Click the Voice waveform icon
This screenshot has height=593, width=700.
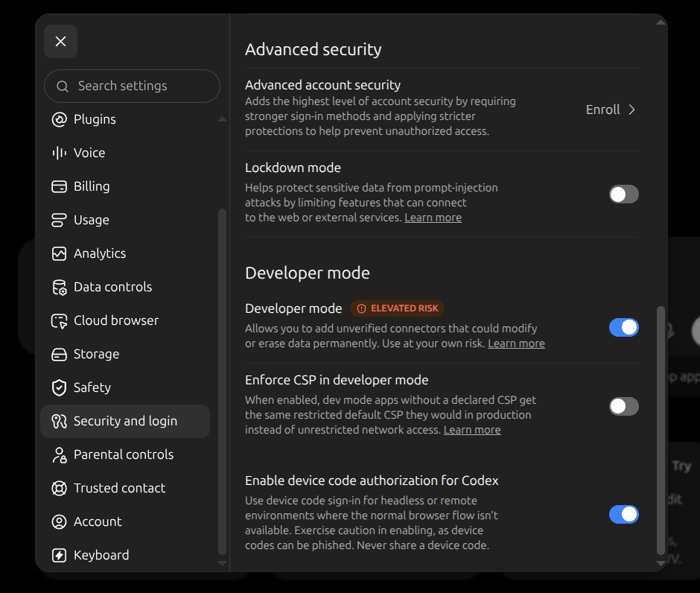[60, 153]
